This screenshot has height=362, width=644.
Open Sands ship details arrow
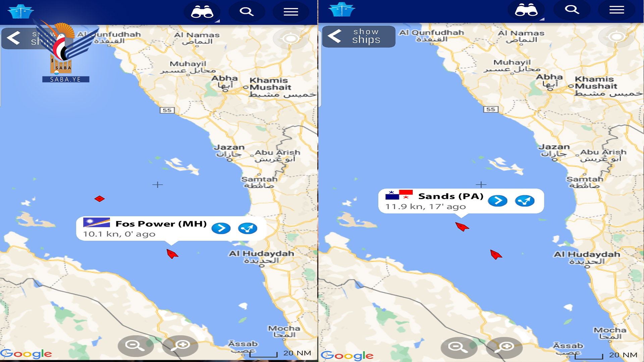coord(498,201)
